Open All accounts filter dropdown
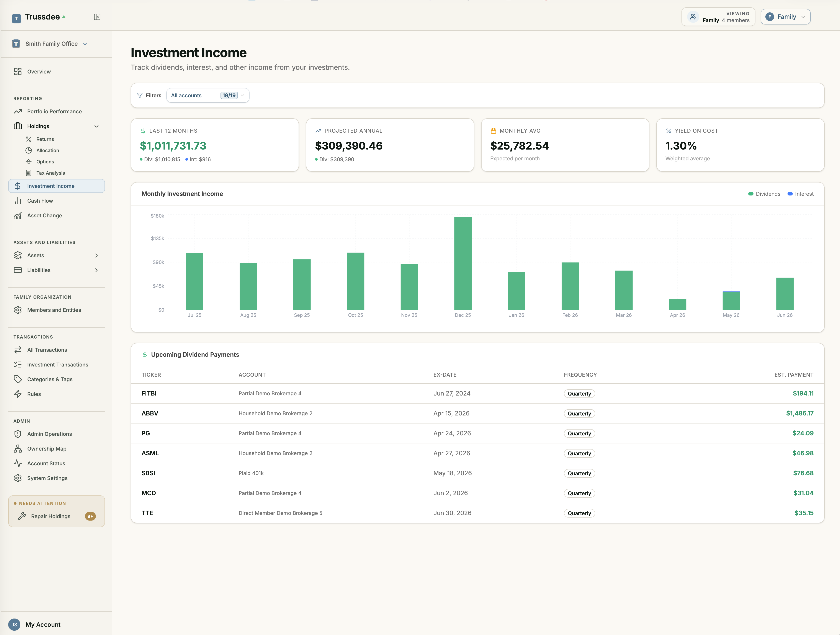 coord(208,96)
